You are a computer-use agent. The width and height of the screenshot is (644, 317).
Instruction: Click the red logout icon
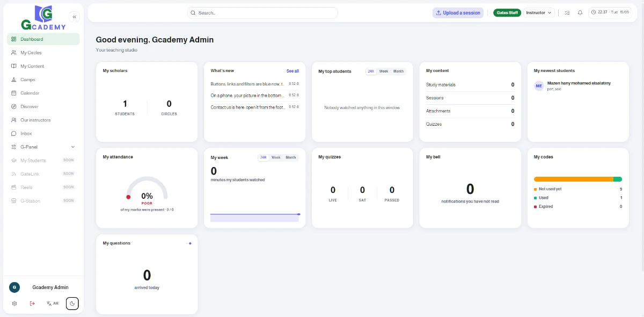point(32,304)
